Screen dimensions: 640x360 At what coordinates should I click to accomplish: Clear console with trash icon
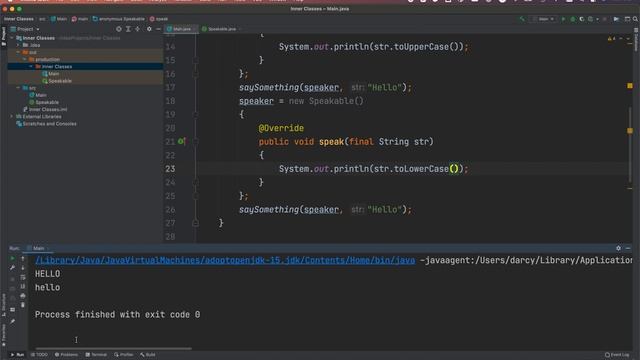(23, 305)
